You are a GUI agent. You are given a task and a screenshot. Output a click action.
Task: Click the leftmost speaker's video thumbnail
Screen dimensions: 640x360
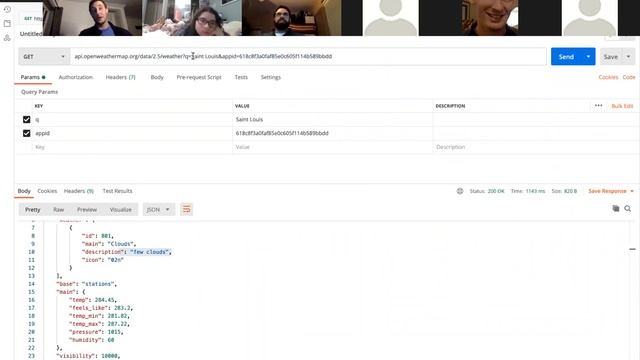coord(92,18)
